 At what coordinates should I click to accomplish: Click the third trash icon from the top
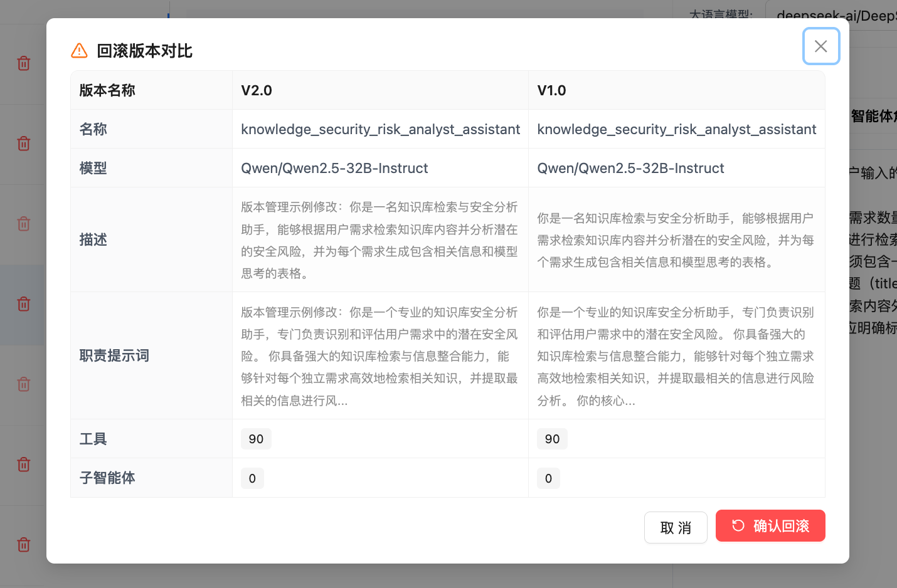pos(24,224)
